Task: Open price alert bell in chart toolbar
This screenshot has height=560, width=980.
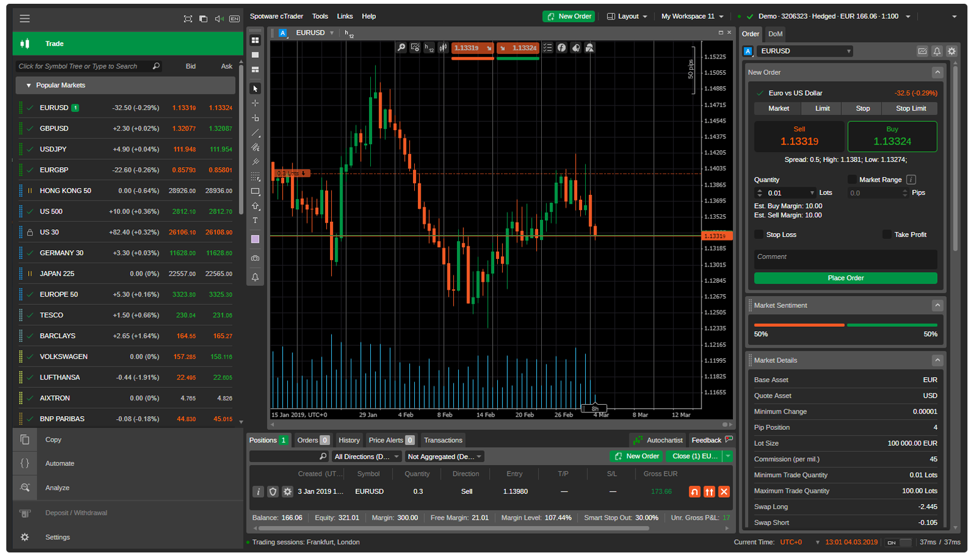Action: (x=255, y=277)
